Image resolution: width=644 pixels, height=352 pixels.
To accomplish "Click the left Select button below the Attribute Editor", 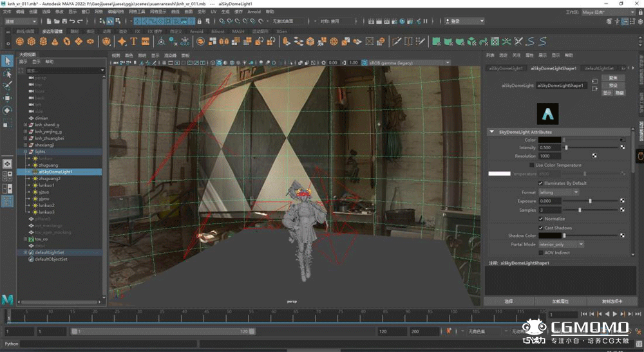I will [x=509, y=301].
